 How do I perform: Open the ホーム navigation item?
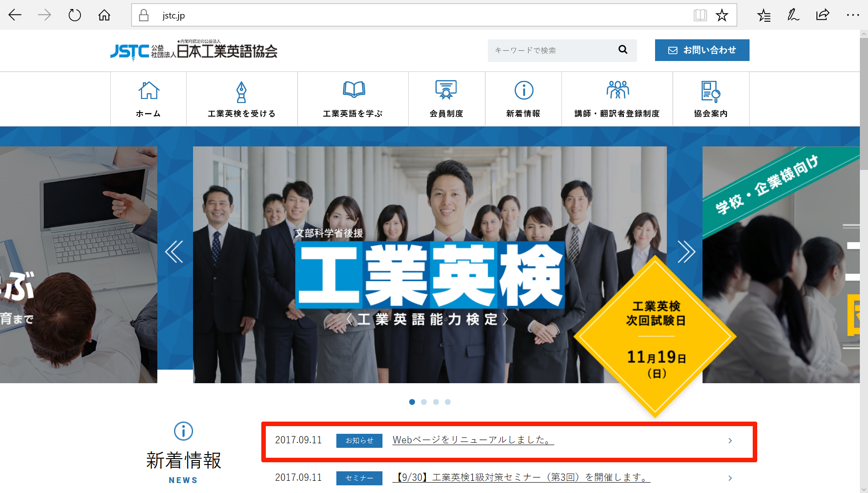pos(148,99)
